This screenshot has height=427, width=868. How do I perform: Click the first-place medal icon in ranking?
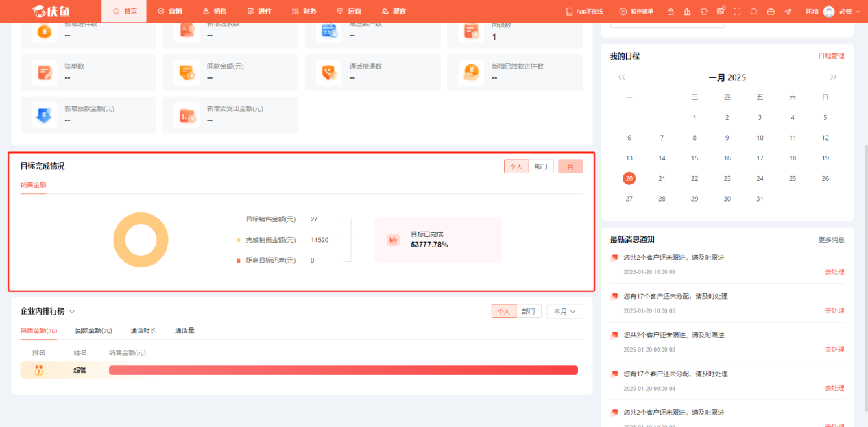(x=39, y=371)
